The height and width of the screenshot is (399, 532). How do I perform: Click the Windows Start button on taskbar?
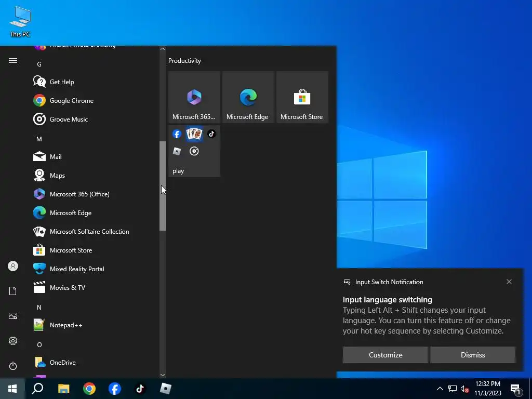[x=12, y=389]
